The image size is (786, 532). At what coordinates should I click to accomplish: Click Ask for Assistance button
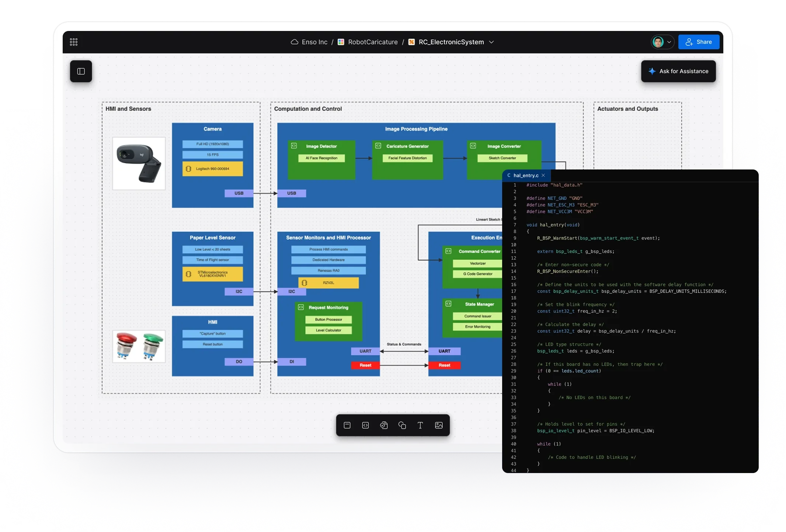click(x=678, y=71)
